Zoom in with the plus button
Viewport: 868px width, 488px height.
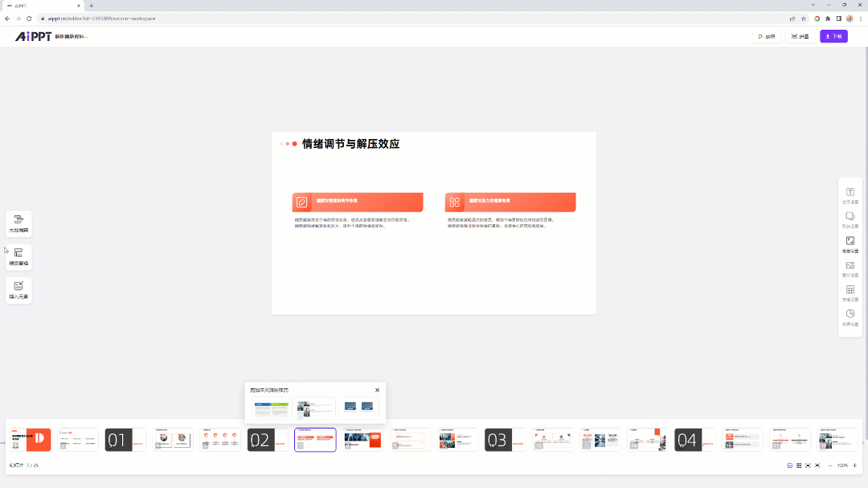point(854,465)
